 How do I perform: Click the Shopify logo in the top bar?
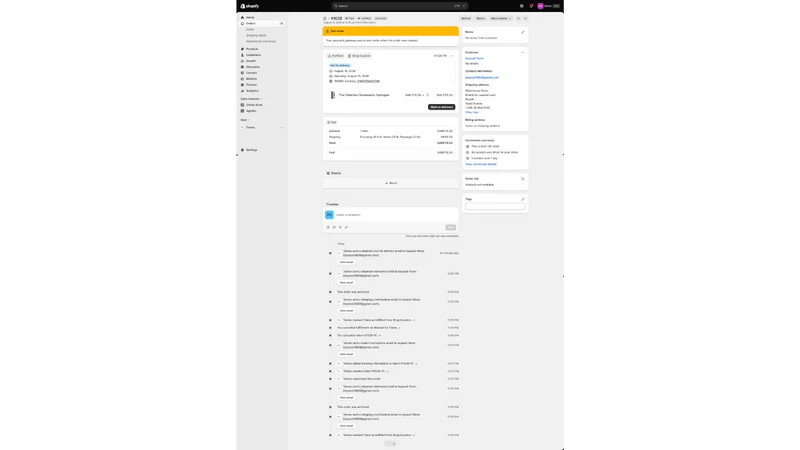[250, 6]
